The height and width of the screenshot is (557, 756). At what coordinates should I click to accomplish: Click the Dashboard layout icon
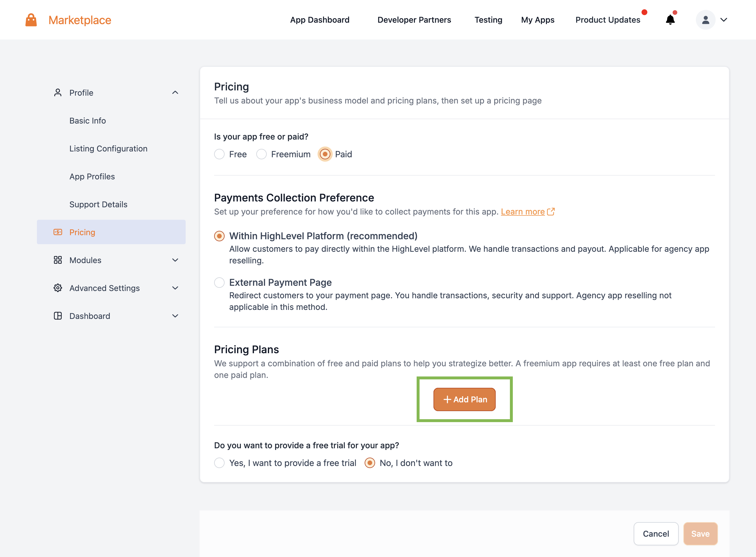(58, 316)
